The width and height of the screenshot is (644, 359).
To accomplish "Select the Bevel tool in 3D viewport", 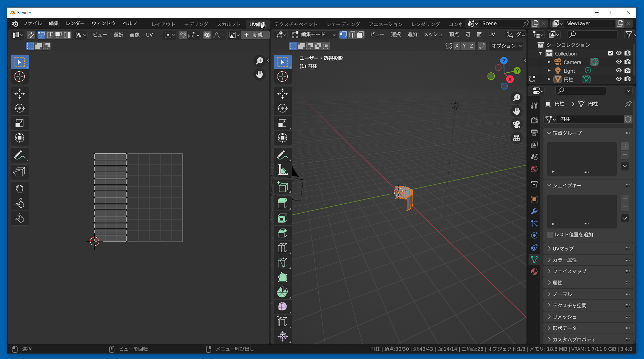I will [282, 233].
